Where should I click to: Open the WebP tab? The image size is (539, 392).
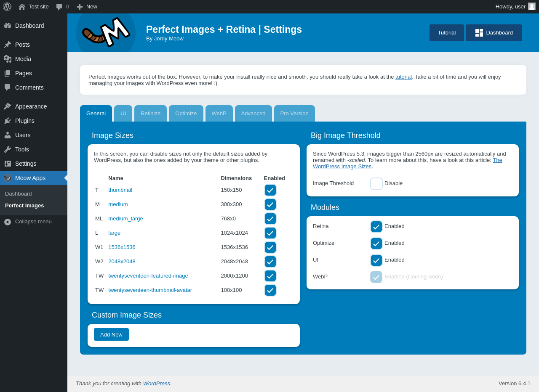[219, 114]
